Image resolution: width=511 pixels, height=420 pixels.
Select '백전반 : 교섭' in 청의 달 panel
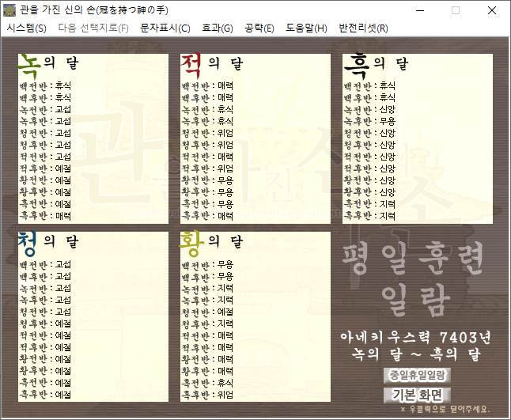(45, 265)
